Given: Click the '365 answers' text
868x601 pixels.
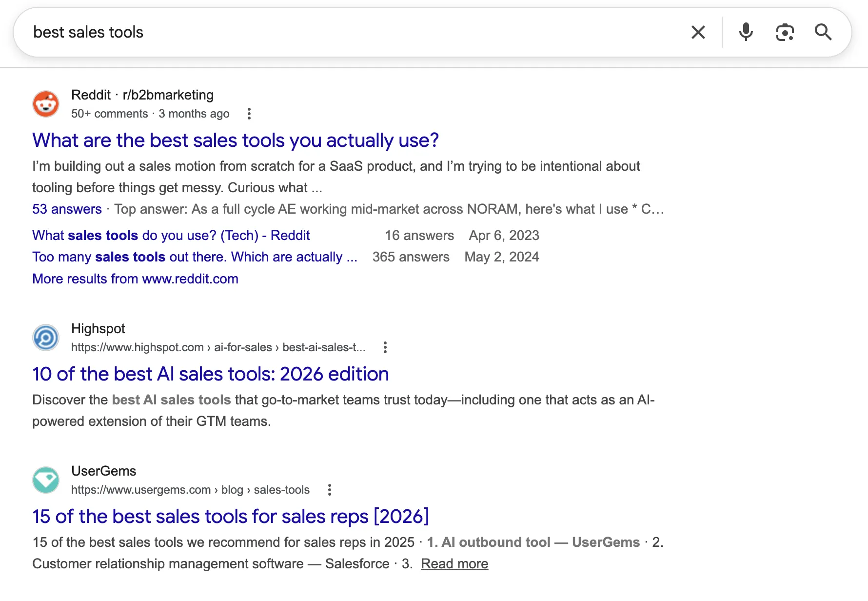Looking at the screenshot, I should coord(411,257).
